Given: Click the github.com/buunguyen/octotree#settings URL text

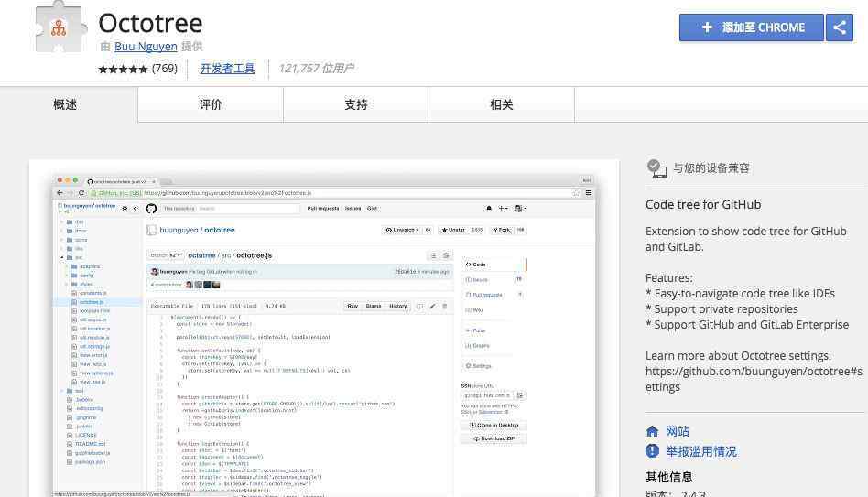Looking at the screenshot, I should [x=754, y=379].
